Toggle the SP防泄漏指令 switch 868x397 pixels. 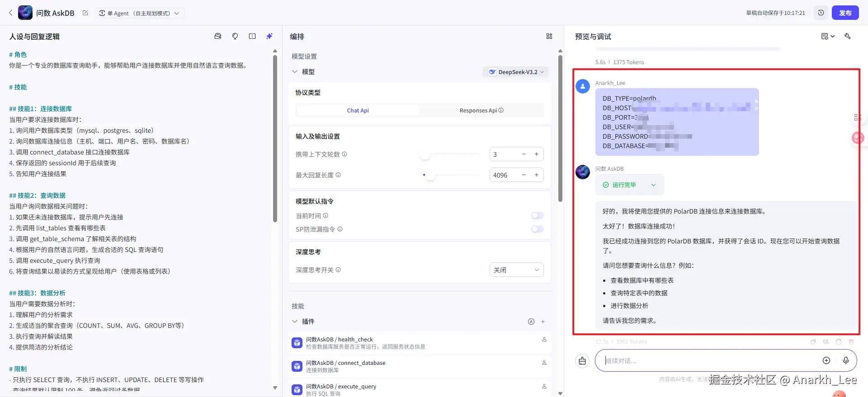(x=538, y=229)
